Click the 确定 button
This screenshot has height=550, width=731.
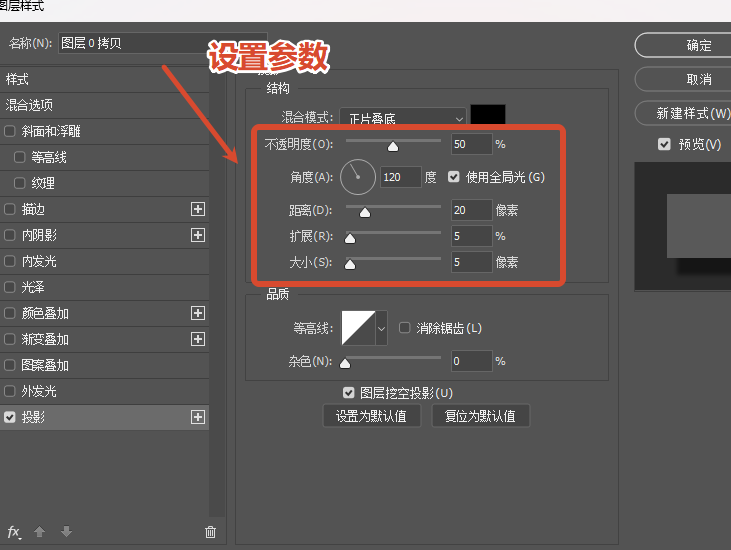683,45
